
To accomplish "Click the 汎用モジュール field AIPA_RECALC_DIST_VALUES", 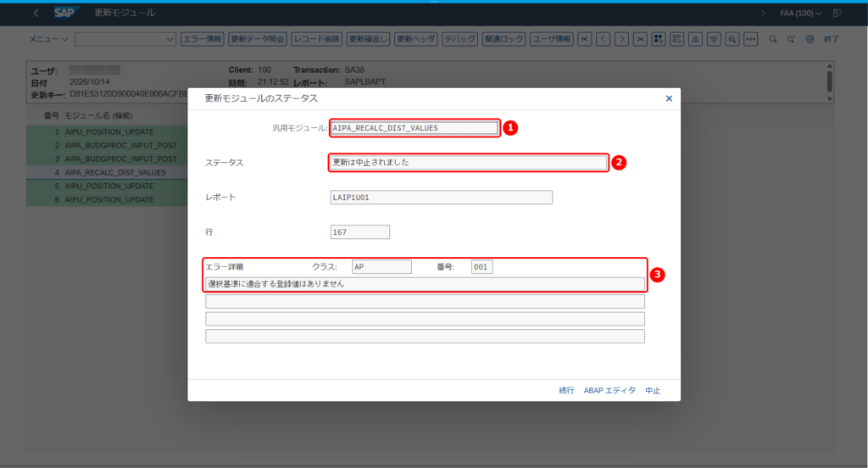I will click(414, 128).
